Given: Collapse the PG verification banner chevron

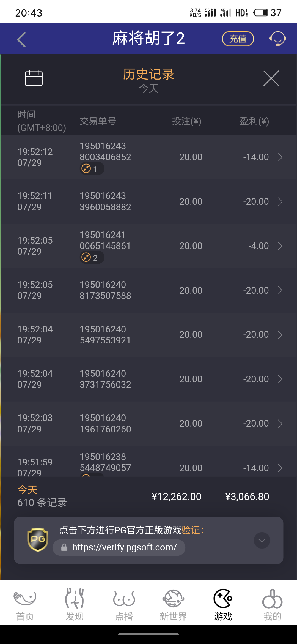Looking at the screenshot, I should (x=262, y=541).
